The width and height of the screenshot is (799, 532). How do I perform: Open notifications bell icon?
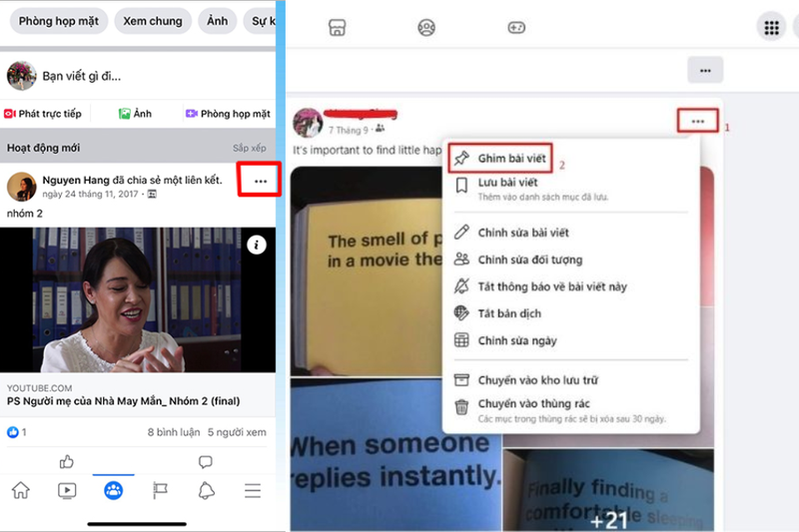[x=207, y=491]
